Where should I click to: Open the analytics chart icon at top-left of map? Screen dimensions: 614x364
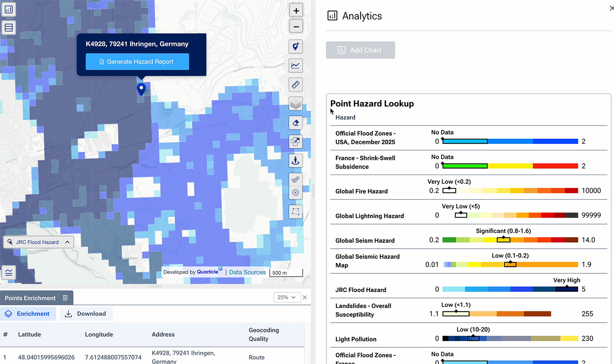[x=9, y=9]
